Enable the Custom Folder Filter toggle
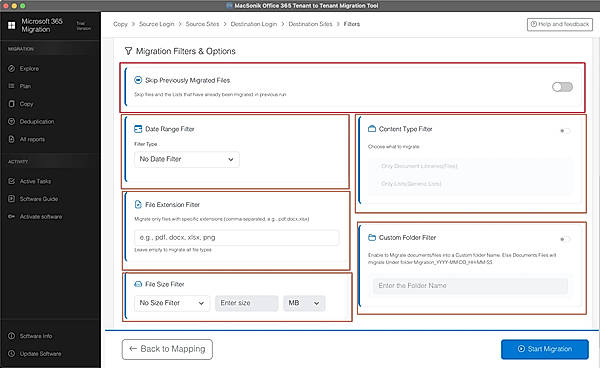This screenshot has width=600, height=368. 565,239
